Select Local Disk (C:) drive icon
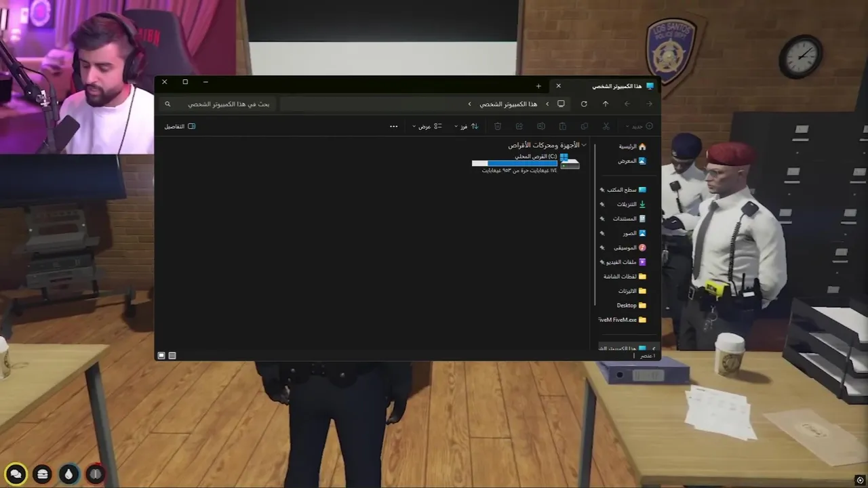The height and width of the screenshot is (488, 868). pyautogui.click(x=570, y=161)
